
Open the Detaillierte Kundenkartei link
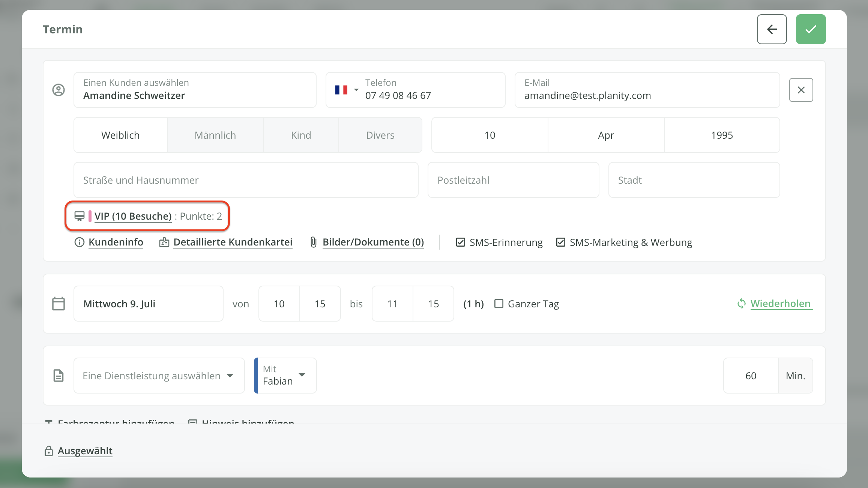(233, 242)
